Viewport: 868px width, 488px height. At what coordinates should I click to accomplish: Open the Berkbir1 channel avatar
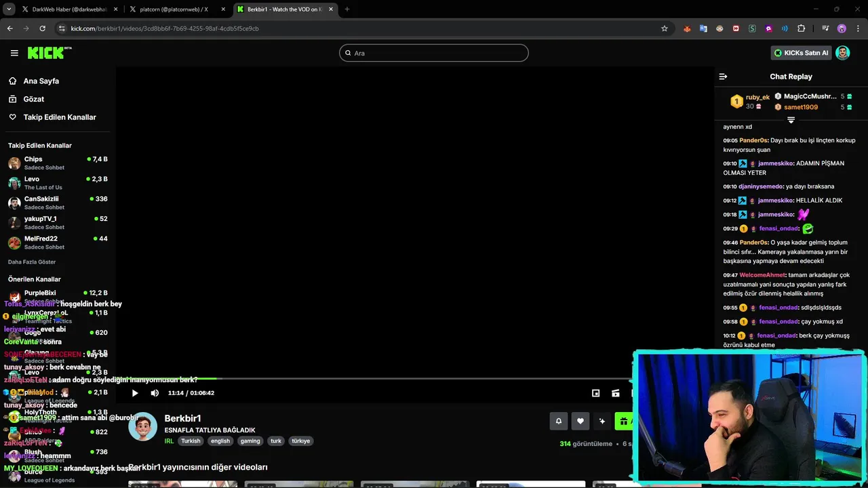coord(143,427)
